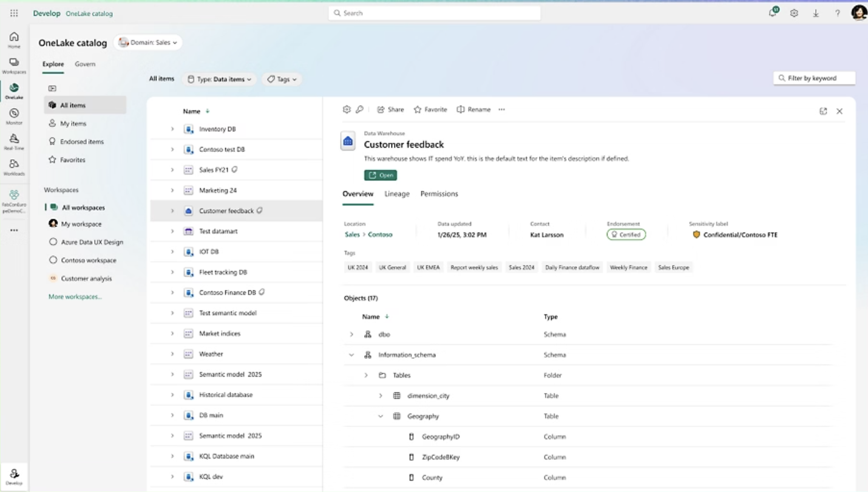Screen dimensions: 868x492
Task: Open help question mark icon
Action: pos(838,13)
